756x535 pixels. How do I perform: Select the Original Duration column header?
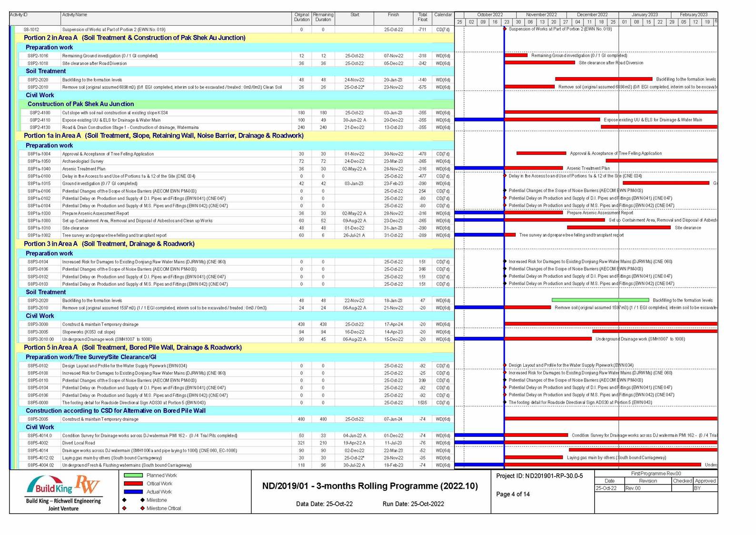tap(301, 19)
